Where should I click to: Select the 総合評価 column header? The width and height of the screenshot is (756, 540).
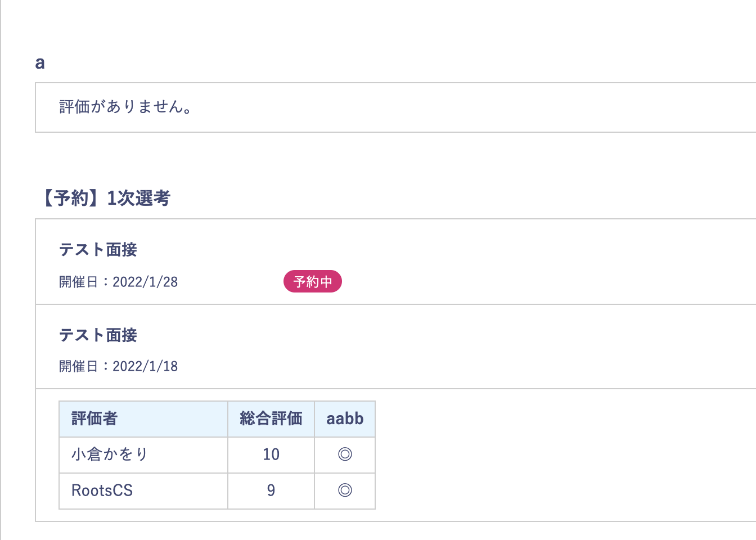tap(271, 418)
